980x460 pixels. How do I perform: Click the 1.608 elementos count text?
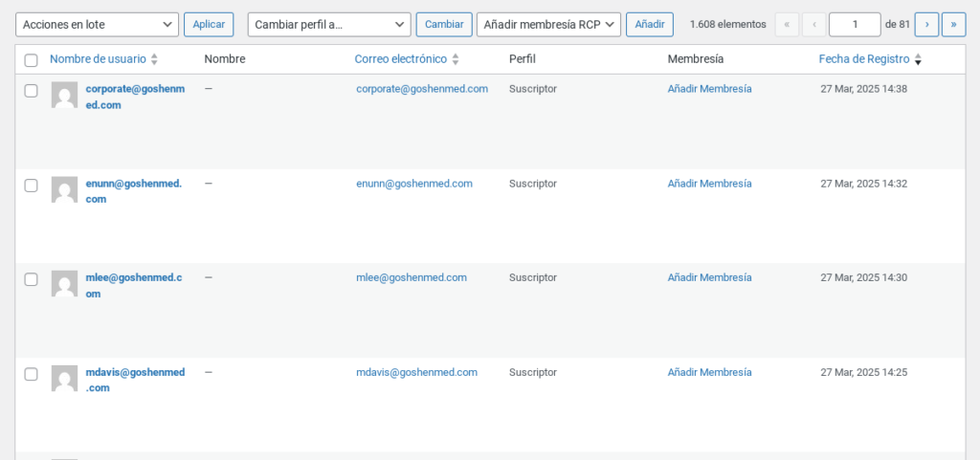click(728, 25)
